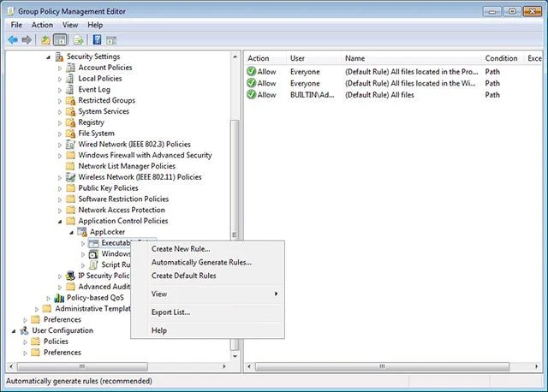The image size is (548, 392).
Task: Click the Back arrow toolbar icon
Action: click(13, 40)
